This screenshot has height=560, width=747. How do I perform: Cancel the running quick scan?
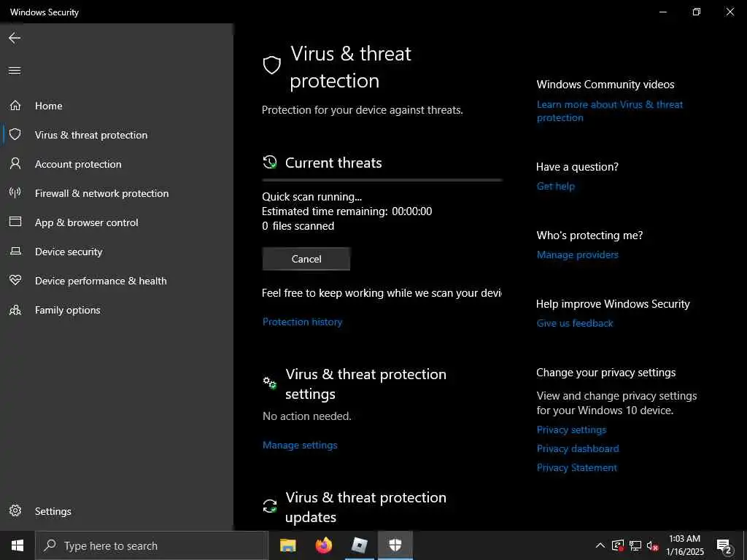(x=306, y=259)
